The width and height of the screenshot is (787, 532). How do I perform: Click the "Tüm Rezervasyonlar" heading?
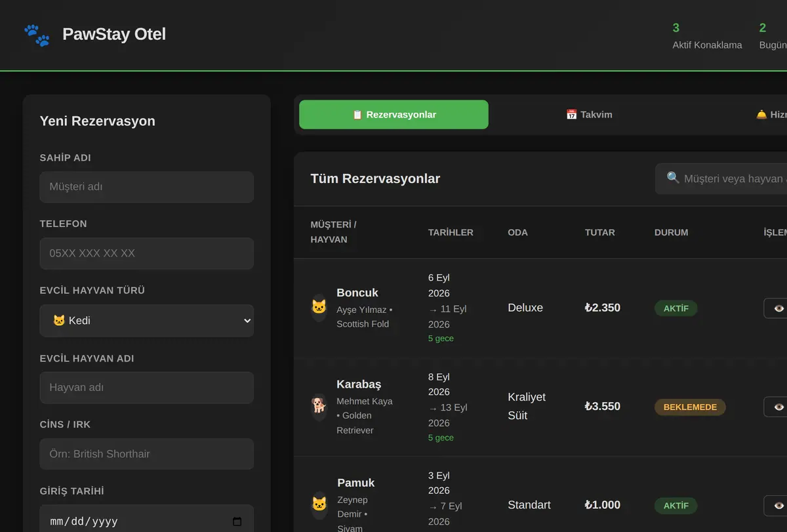click(375, 178)
